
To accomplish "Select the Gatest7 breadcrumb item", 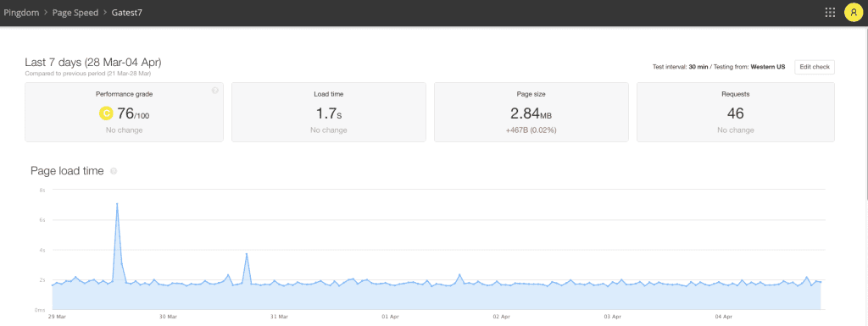I will [127, 12].
